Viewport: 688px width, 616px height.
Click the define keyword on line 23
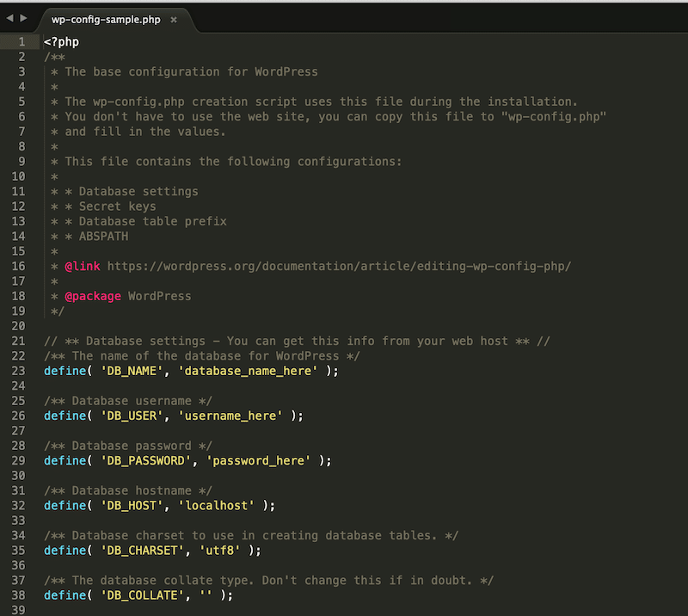[x=65, y=371]
